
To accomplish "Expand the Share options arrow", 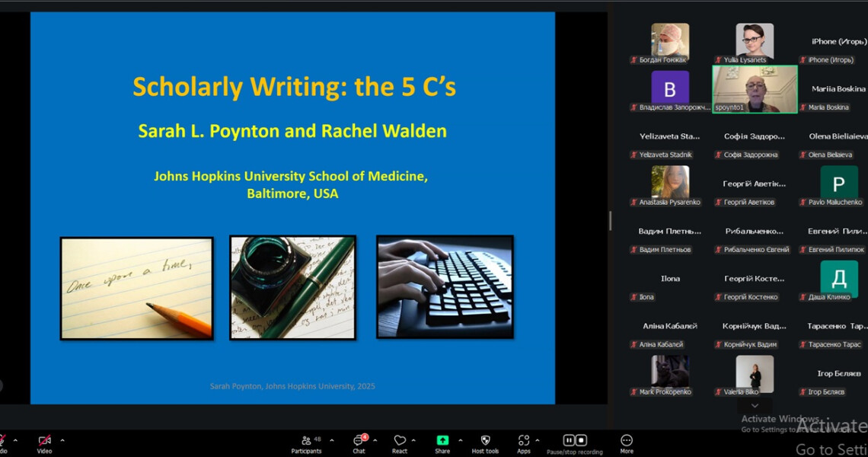I will [x=460, y=440].
